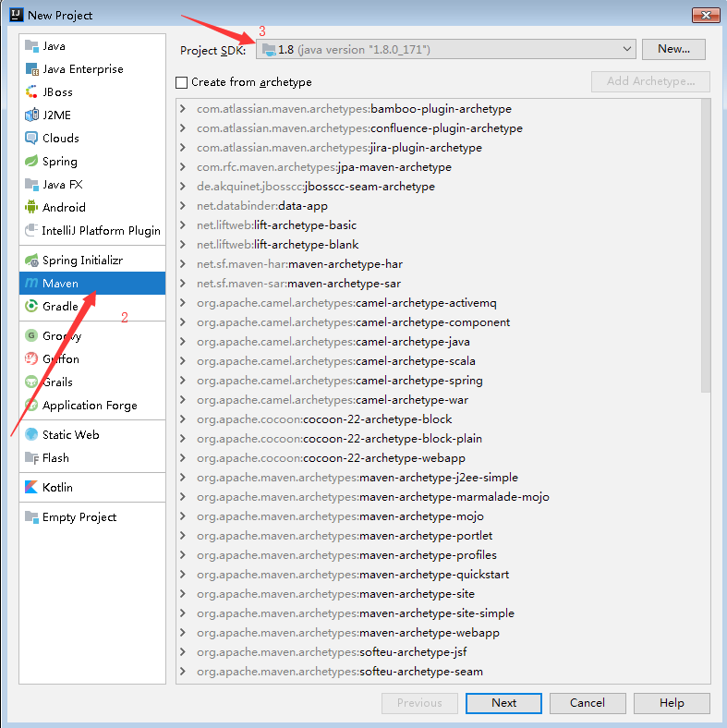Click the Cancel button
Viewport: 727px width, 728px height.
tap(588, 703)
